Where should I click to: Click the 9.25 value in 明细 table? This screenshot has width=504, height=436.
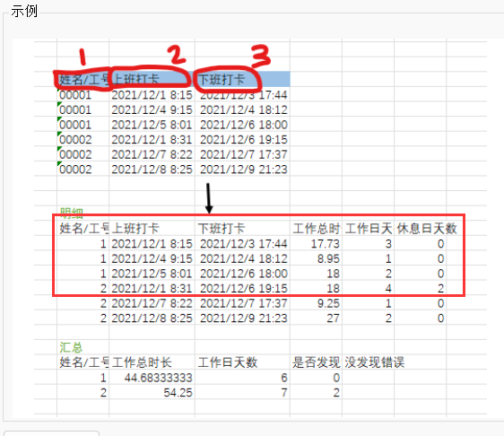[x=328, y=303]
